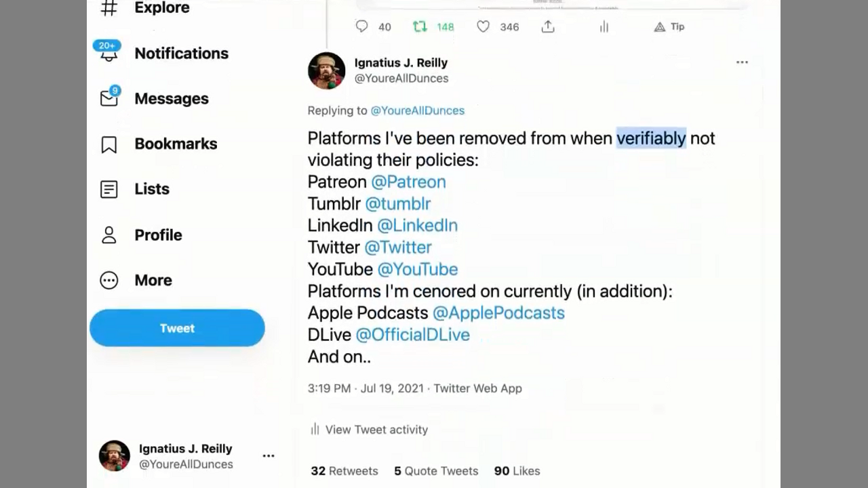Go to Lists in sidebar
This screenshot has height=488, width=868.
[x=151, y=189]
